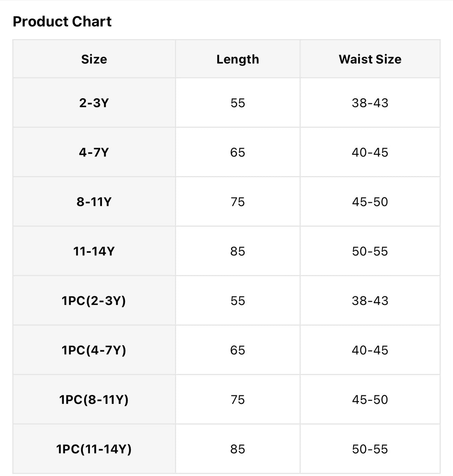This screenshot has height=476, width=453.
Task: Select the Waist Size column header
Action: click(370, 59)
